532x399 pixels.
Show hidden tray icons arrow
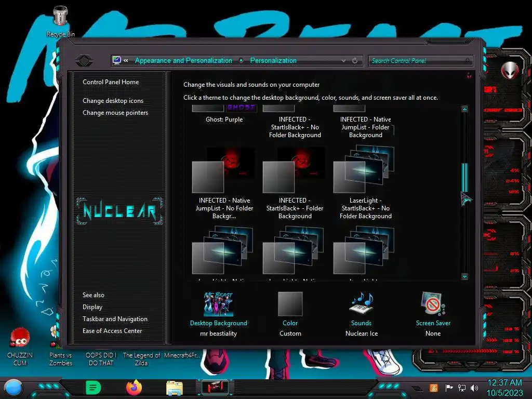pos(417,388)
